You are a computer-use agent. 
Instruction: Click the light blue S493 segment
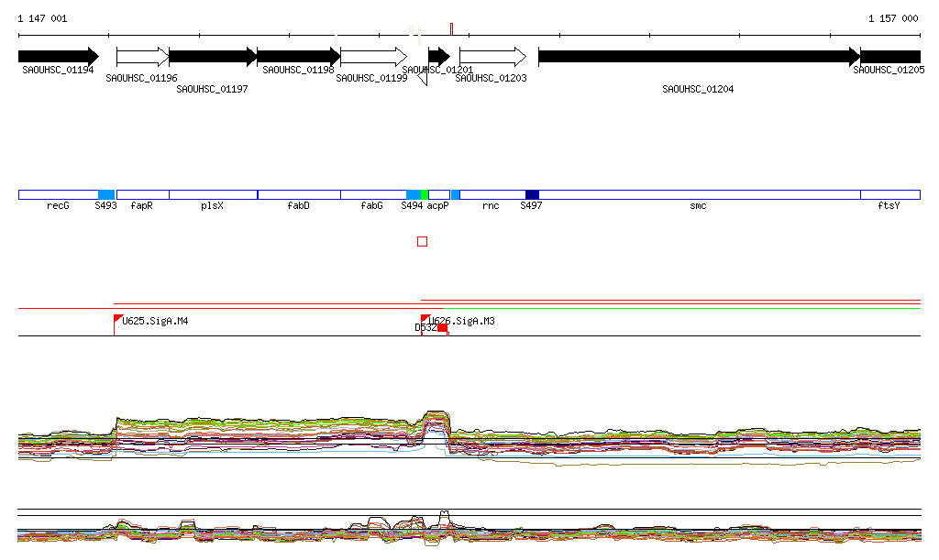106,194
